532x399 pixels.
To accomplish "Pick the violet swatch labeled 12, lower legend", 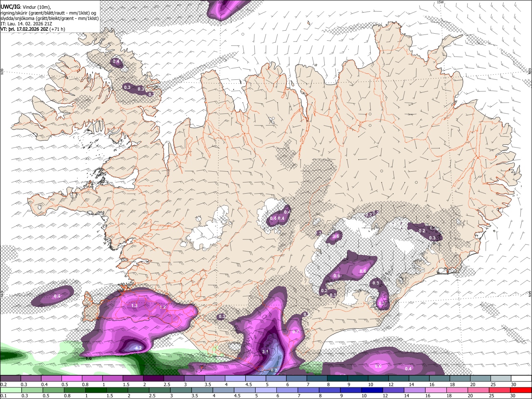I will pos(394,390).
